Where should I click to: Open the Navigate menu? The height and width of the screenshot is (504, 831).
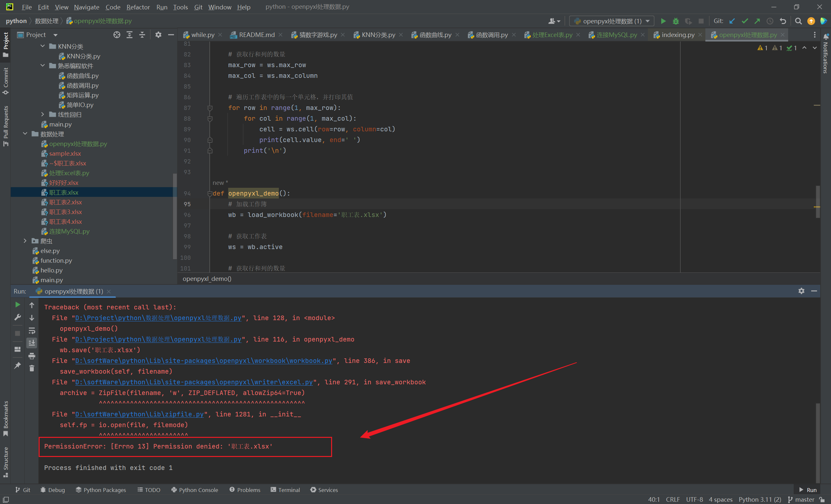coord(86,7)
